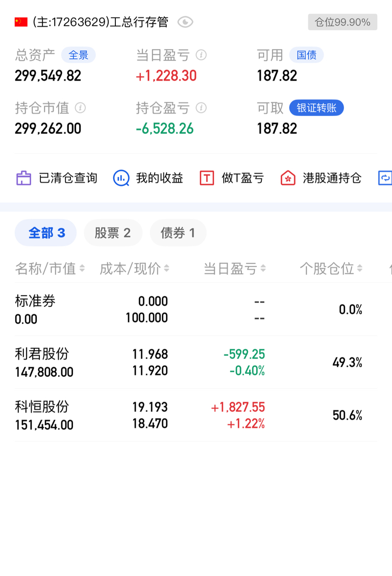Open the 利君股份 holding row

tap(196, 362)
